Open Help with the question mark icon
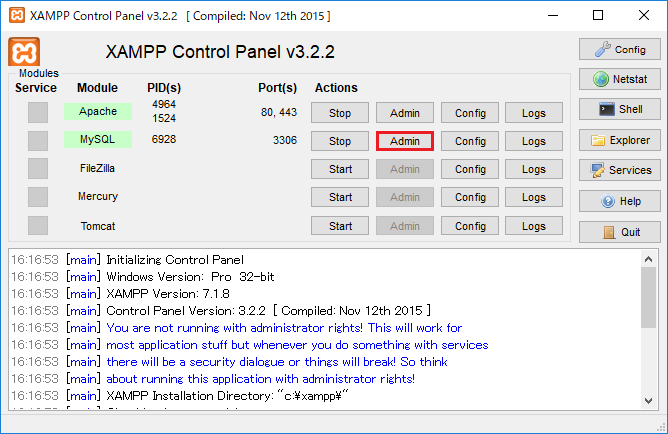668x434 pixels. click(x=619, y=201)
